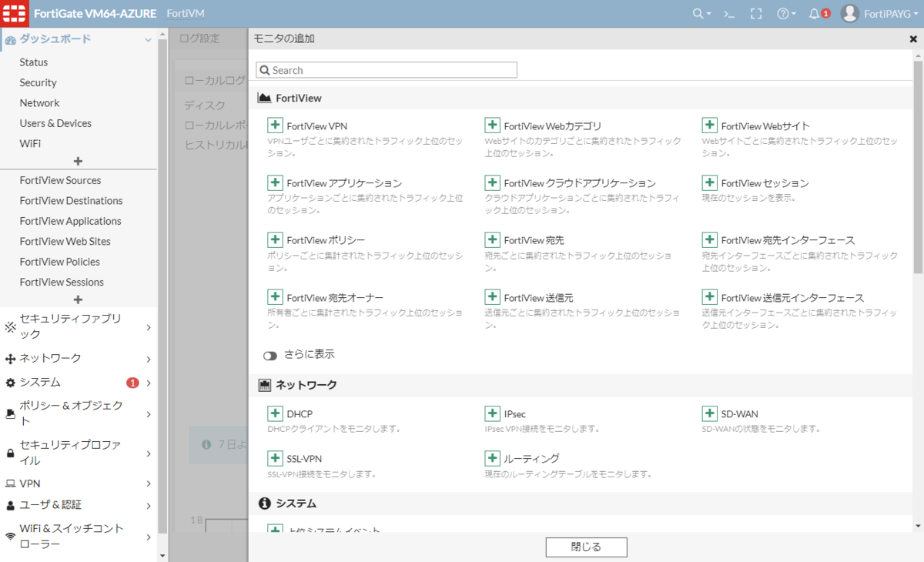Click the fullscreen icon in the header
Image resolution: width=924 pixels, height=562 pixels.
pyautogui.click(x=756, y=13)
